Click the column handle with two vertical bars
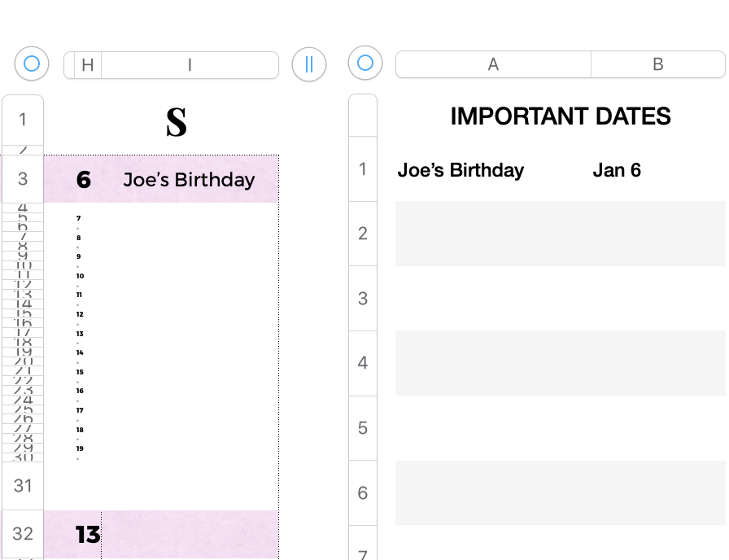 coord(309,65)
